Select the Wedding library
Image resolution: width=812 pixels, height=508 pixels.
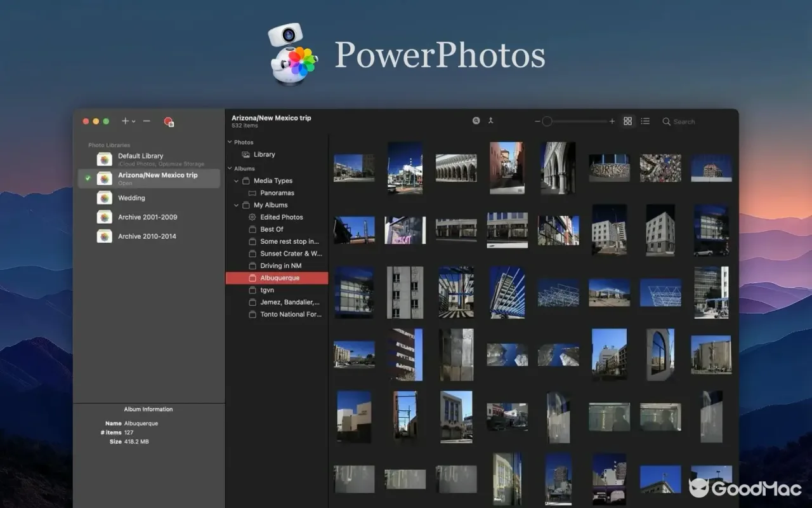click(x=149, y=198)
